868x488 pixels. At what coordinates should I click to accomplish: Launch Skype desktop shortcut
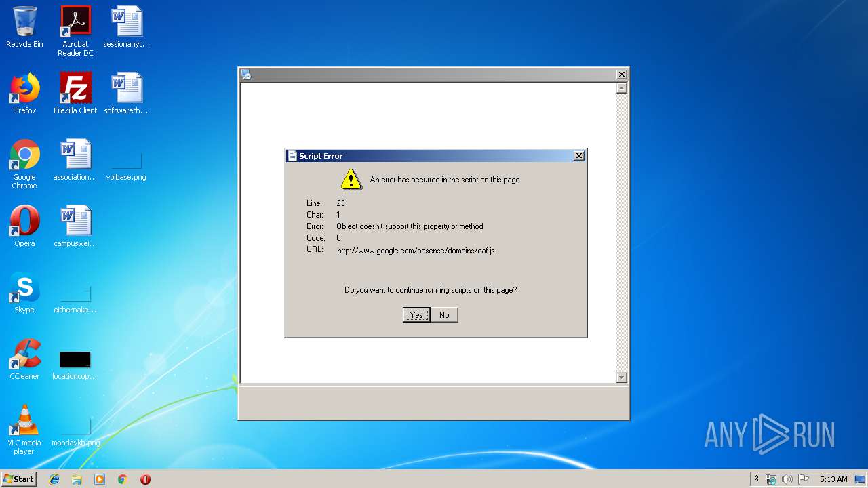24,293
